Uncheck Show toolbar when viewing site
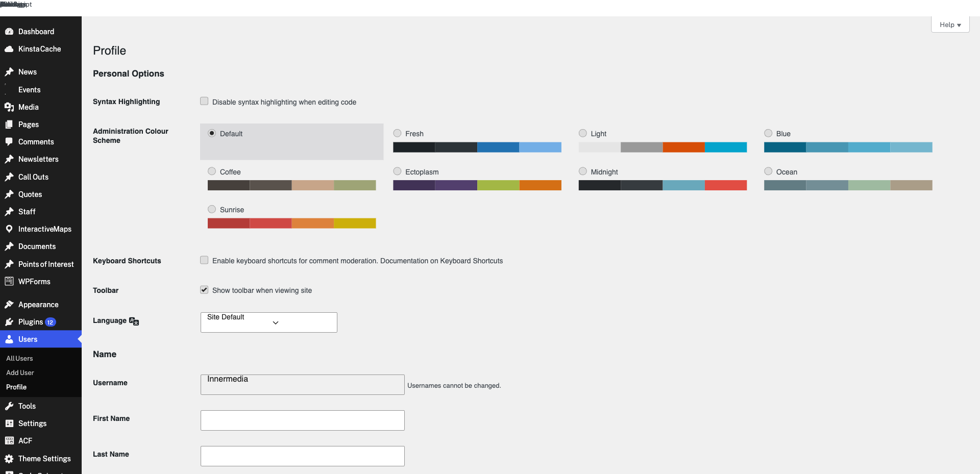 pyautogui.click(x=204, y=290)
